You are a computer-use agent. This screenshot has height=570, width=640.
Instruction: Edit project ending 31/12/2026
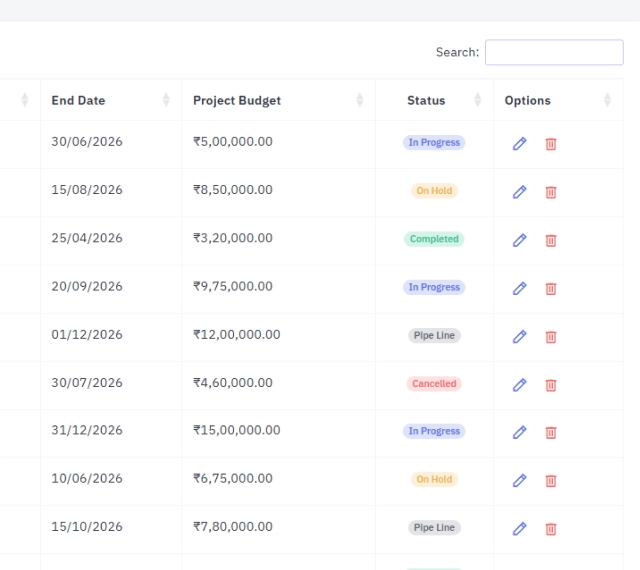click(520, 432)
